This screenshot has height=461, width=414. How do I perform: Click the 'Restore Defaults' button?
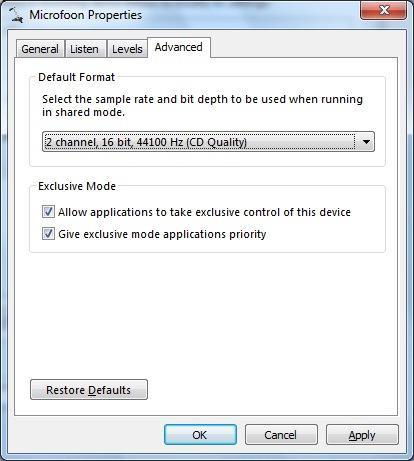pos(89,390)
